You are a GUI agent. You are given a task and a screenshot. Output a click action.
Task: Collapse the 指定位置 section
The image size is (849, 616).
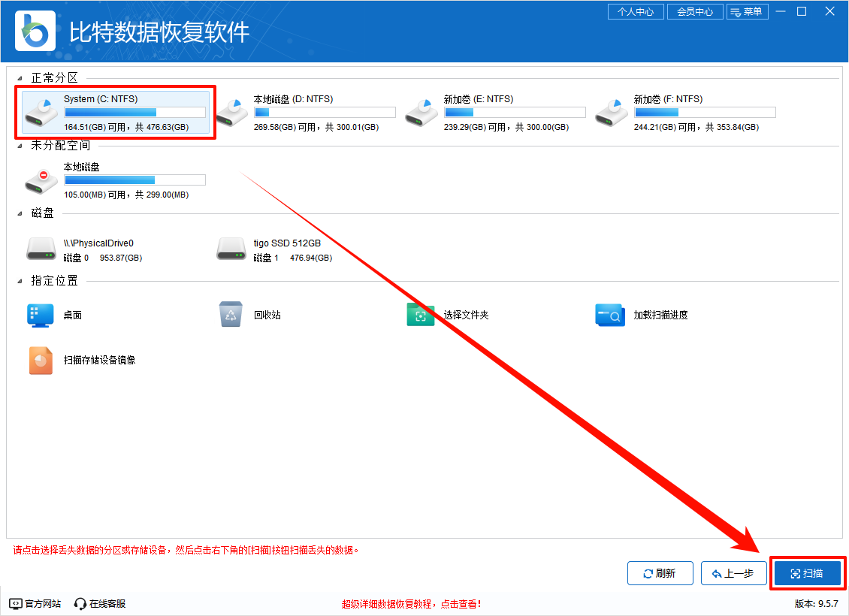(x=21, y=281)
